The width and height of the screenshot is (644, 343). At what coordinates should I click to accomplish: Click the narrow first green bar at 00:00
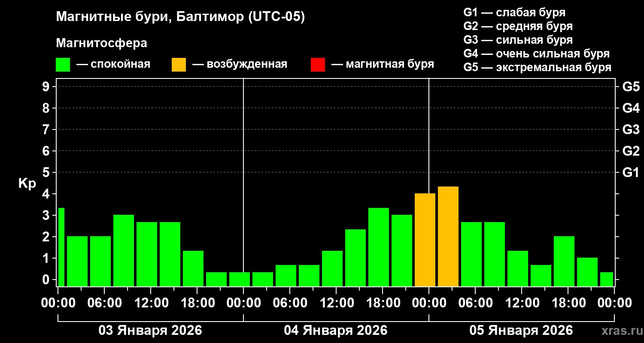tap(61, 247)
